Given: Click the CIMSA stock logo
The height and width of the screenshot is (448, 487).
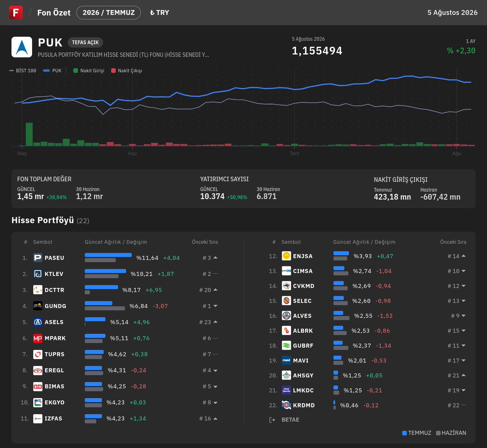Looking at the screenshot, I should pos(287,271).
